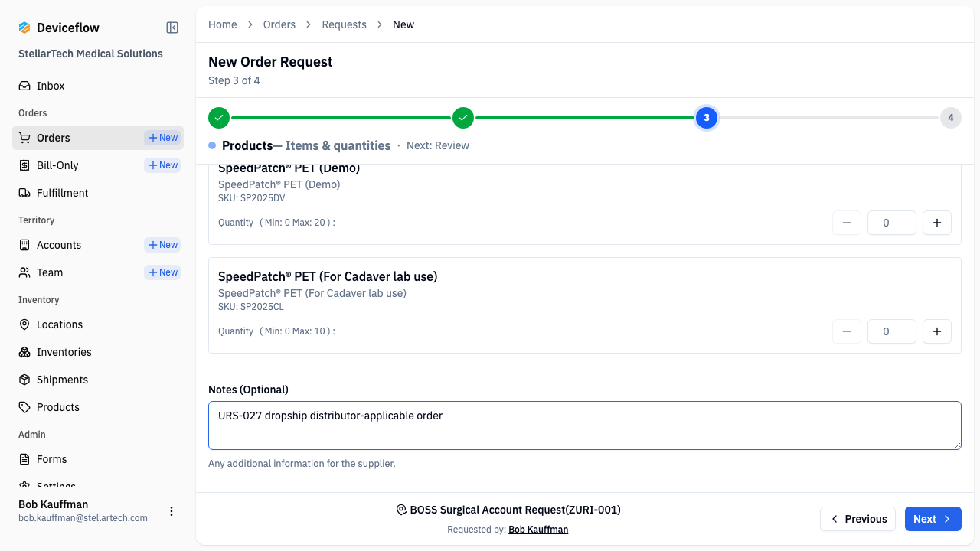Click the Products tag icon
This screenshot has height=551, width=980.
coord(24,407)
